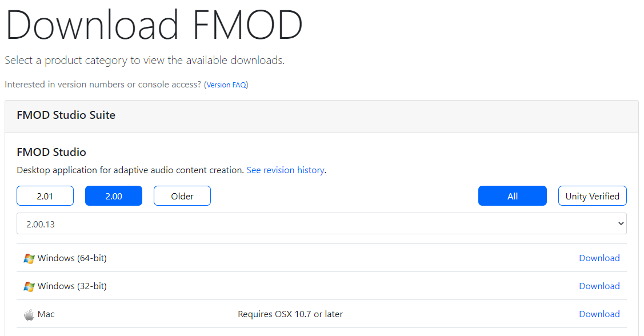Toggle off the highlighted 2.00 selection
The height and width of the screenshot is (336, 644).
point(113,195)
